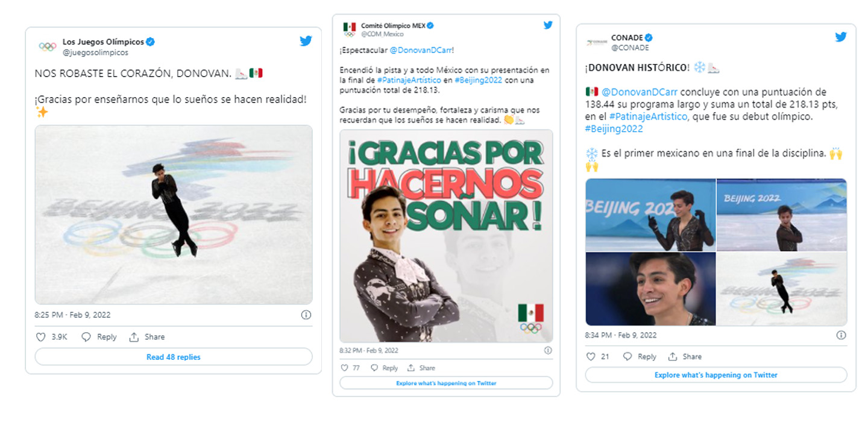Open Olympic rings avatar of Los Juegos Olímpicos

point(47,47)
